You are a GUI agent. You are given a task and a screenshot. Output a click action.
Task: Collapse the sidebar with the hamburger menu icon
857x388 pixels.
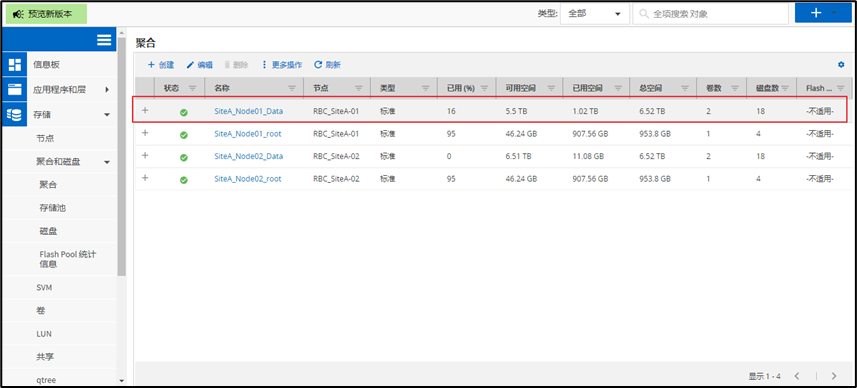click(104, 39)
